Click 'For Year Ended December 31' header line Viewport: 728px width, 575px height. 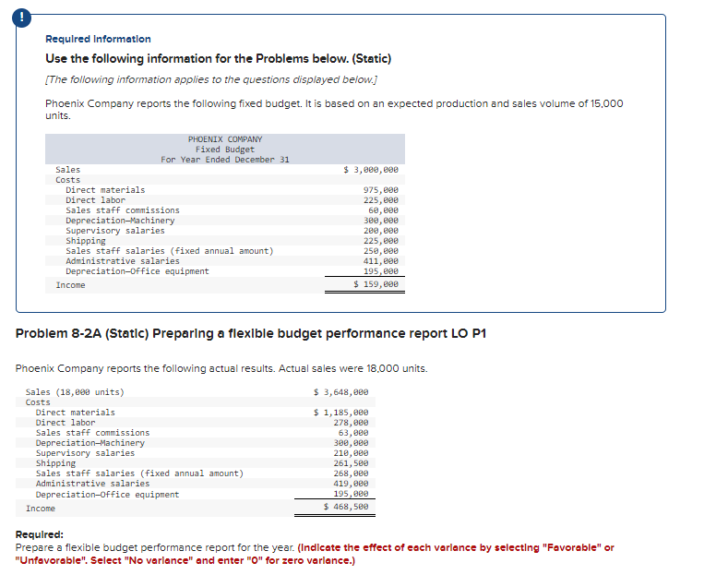pyautogui.click(x=225, y=160)
